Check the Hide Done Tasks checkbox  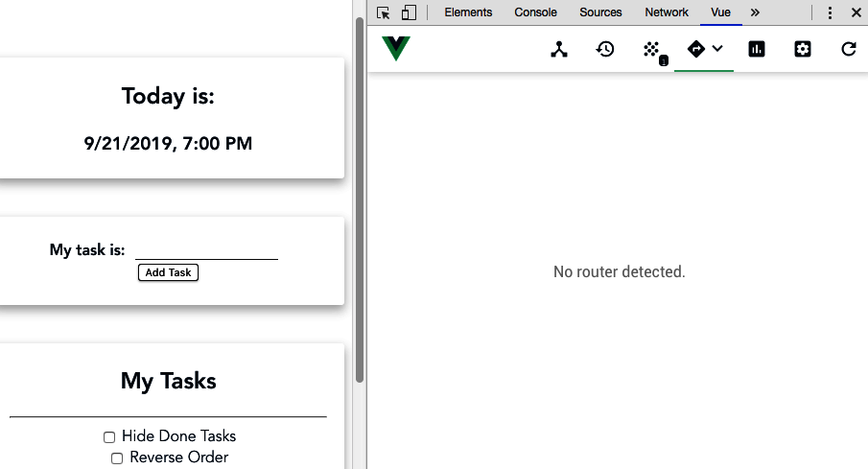point(109,437)
